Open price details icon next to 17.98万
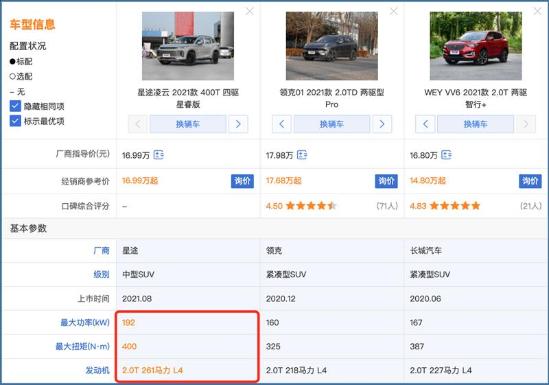Viewport: 549px width, 385px height. pyautogui.click(x=302, y=155)
